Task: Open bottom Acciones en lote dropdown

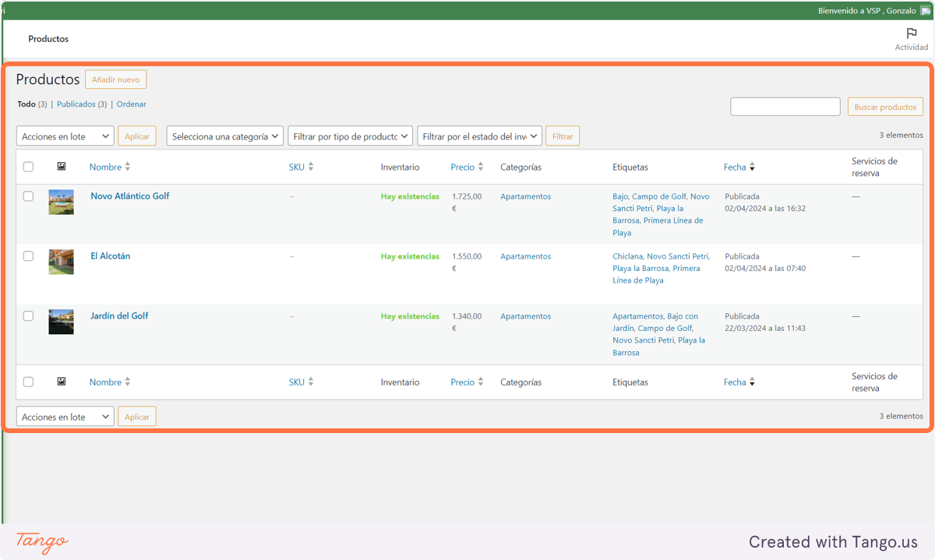Action: point(65,417)
